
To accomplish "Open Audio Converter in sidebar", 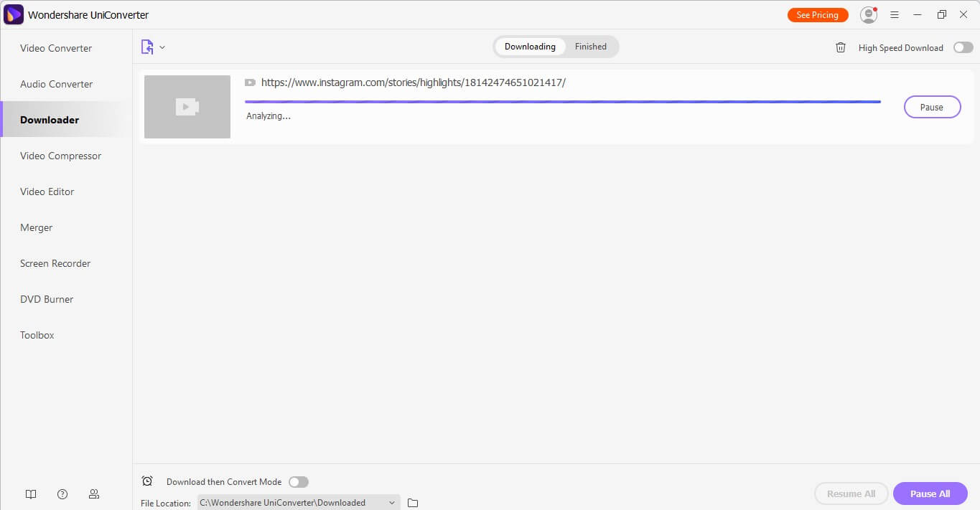I will [x=57, y=84].
